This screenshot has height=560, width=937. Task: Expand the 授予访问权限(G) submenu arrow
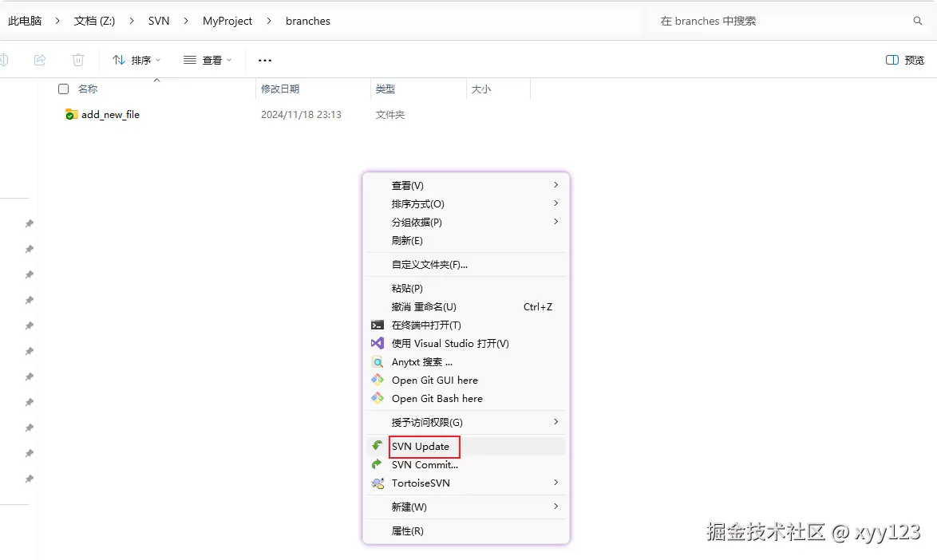pyautogui.click(x=555, y=422)
